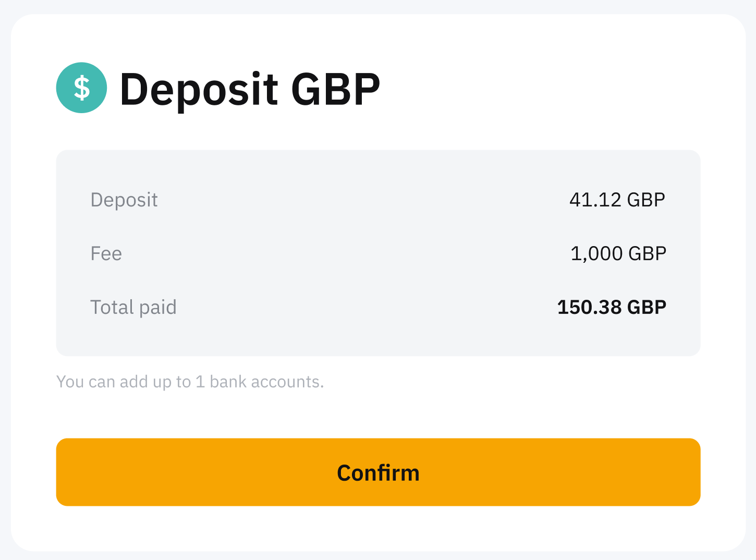Click the number 1,000 in fee row
The width and height of the screenshot is (756, 560).
point(596,254)
